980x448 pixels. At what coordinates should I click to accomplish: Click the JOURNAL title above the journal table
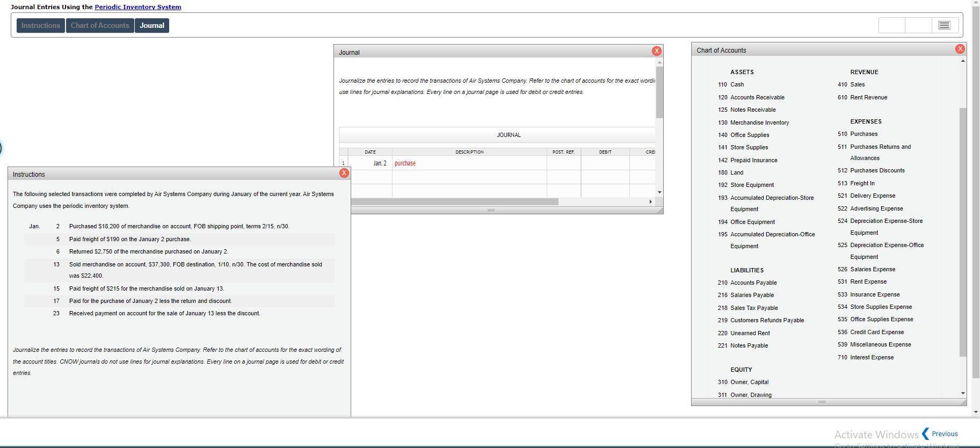click(x=509, y=135)
